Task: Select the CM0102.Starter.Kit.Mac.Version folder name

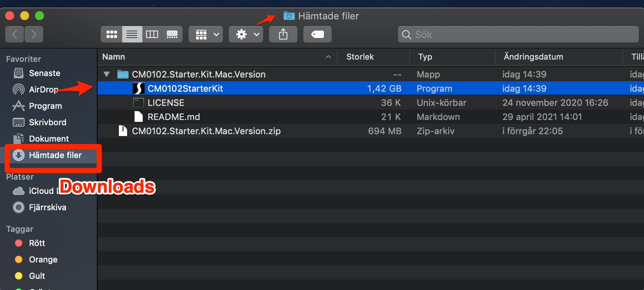Action: [199, 74]
